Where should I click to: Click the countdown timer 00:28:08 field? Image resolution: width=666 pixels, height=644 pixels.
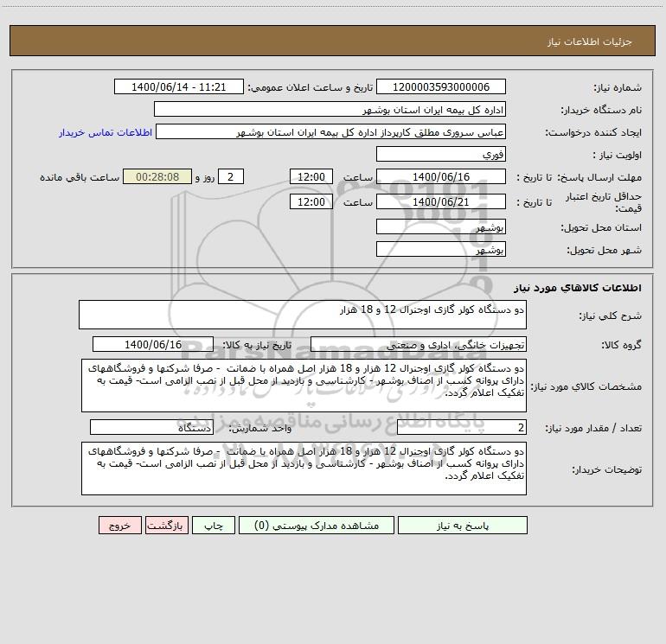coord(157,176)
